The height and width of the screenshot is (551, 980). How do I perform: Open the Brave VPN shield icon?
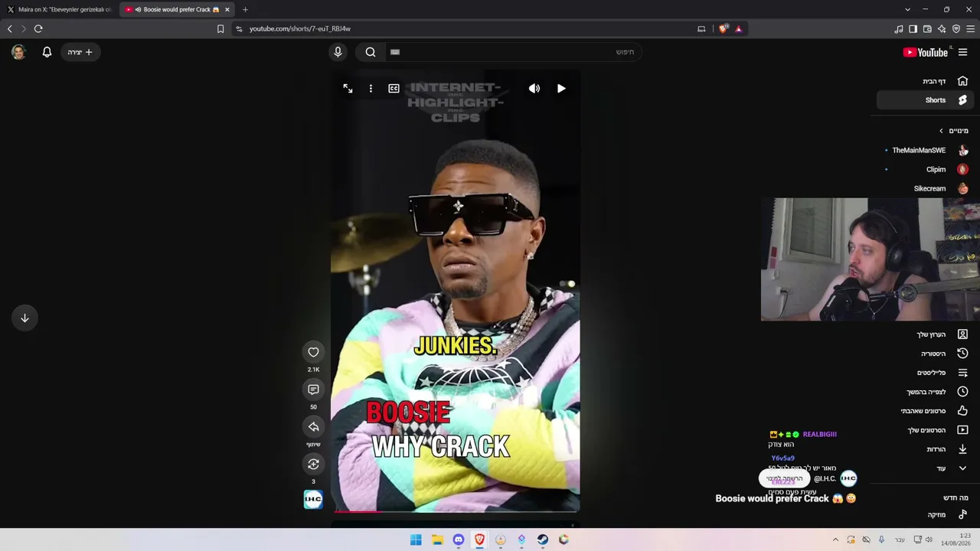click(956, 29)
